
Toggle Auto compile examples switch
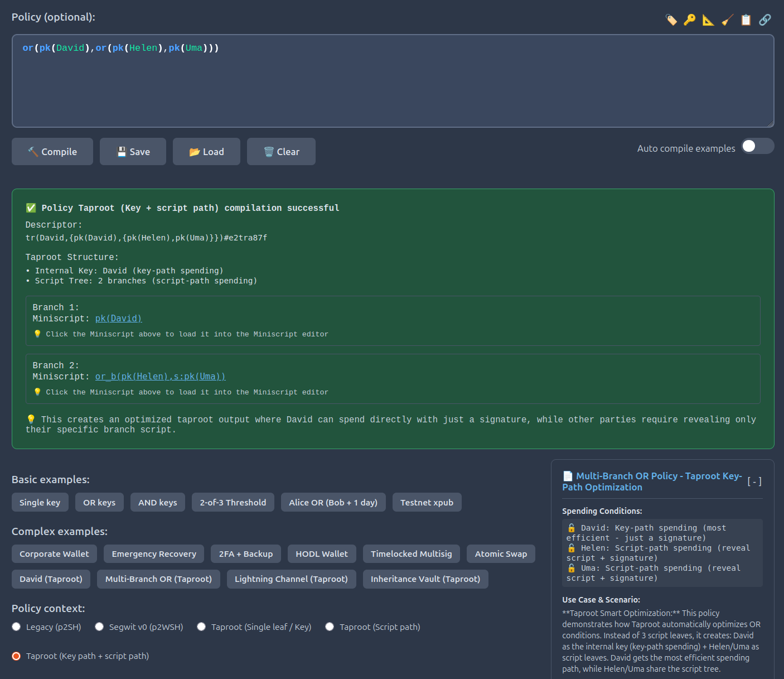point(757,146)
